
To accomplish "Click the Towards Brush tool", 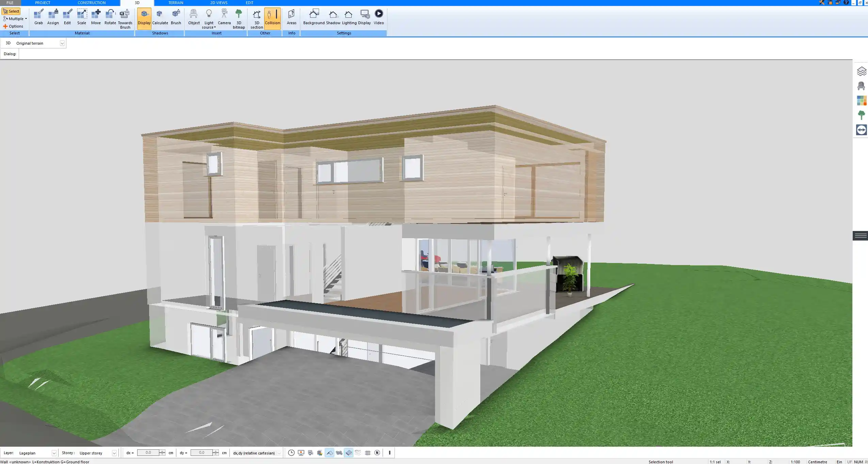I will (x=125, y=19).
